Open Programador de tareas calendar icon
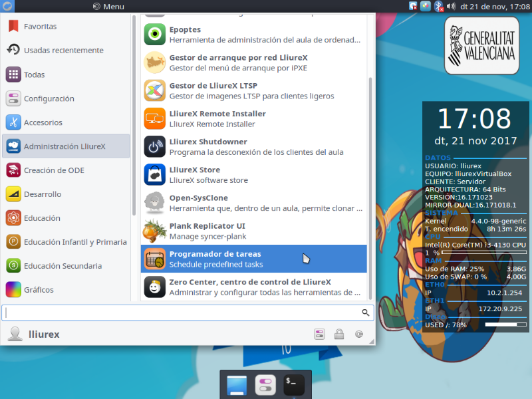The width and height of the screenshot is (532, 399). pyautogui.click(x=155, y=259)
